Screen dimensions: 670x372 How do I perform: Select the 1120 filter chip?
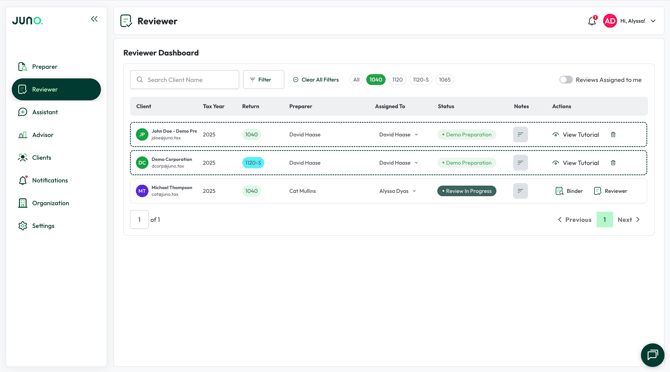[397, 79]
